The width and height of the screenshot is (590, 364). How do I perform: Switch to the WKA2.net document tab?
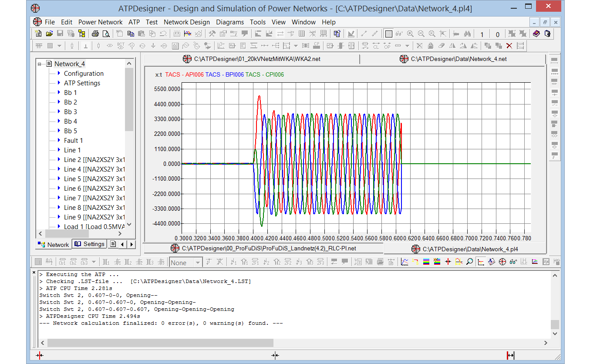click(252, 59)
